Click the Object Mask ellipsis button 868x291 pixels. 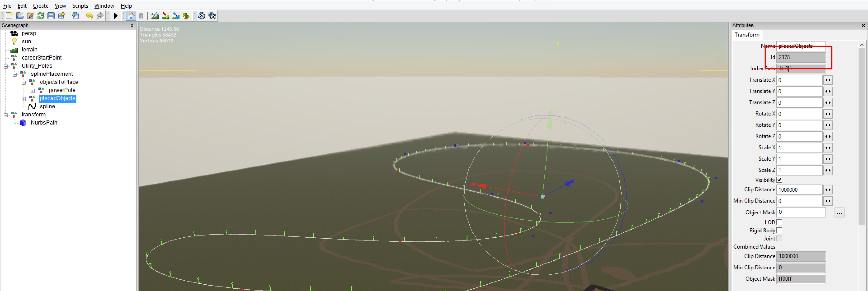pos(839,213)
